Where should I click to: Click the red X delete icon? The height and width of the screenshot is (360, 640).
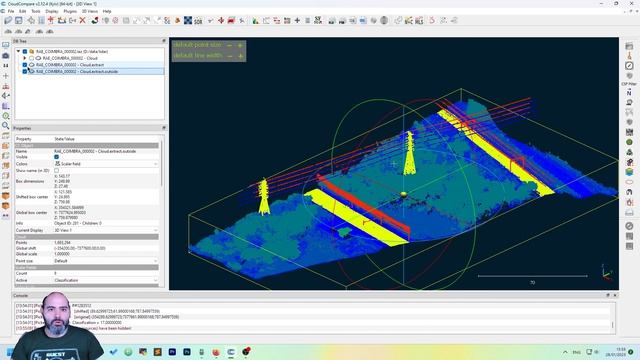(x=82, y=20)
